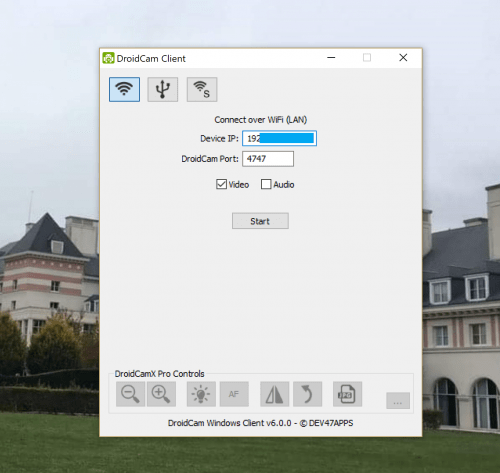Click the zoom out magnifier control
The width and height of the screenshot is (500, 473).
click(x=130, y=394)
